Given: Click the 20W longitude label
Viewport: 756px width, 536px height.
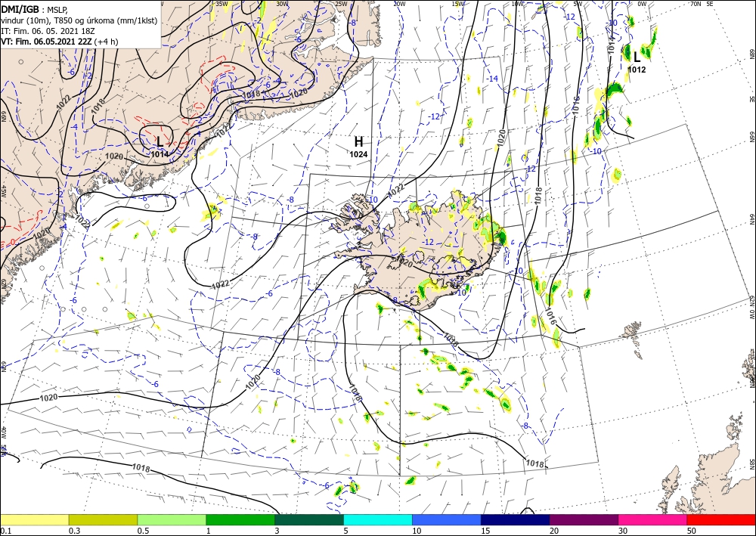Looking at the screenshot, I should [x=398, y=4].
